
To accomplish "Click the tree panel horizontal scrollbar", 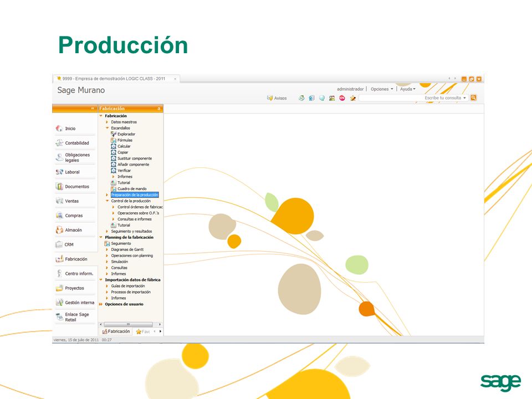I will 128,324.
